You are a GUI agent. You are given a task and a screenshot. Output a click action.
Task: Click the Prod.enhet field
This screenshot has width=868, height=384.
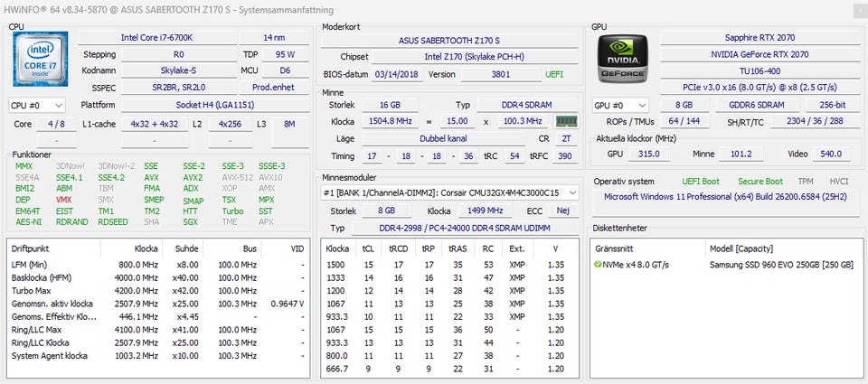point(273,87)
